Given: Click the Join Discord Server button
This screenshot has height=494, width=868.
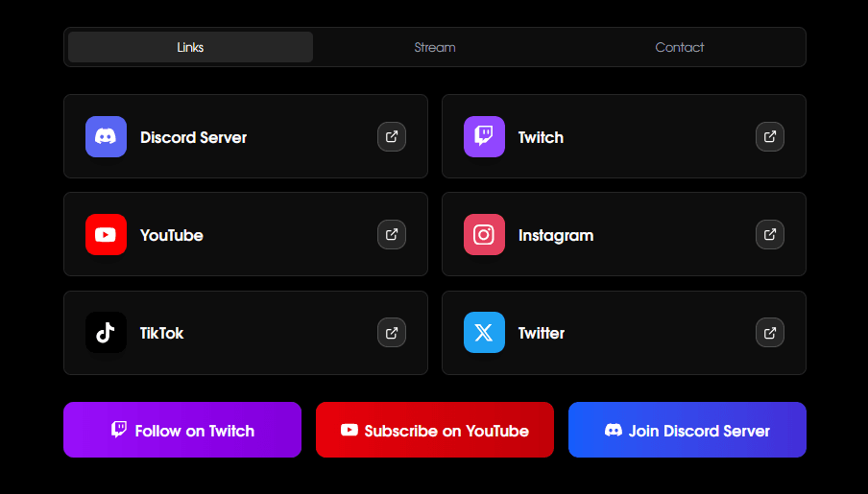Looking at the screenshot, I should [687, 430].
